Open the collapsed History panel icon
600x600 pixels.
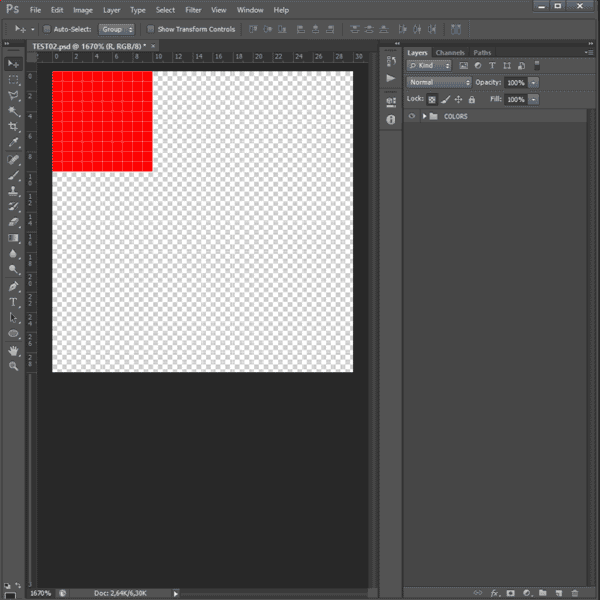(x=391, y=61)
